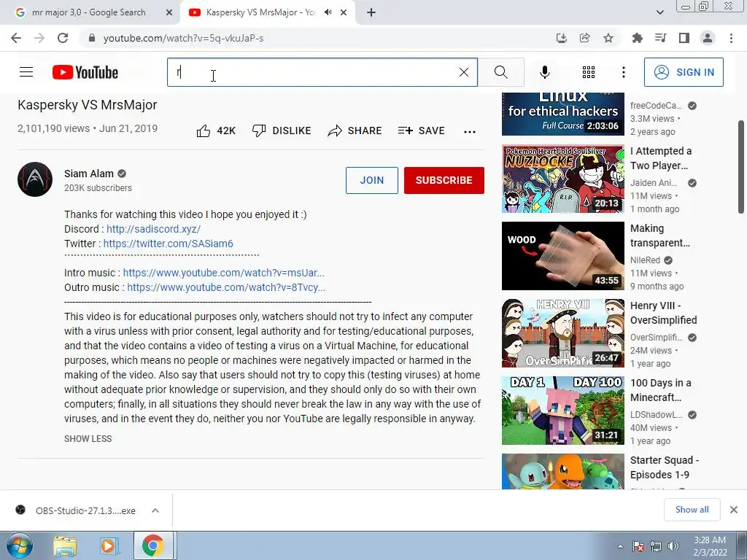Open the Discord sadiscord.xyz link
747x560 pixels.
point(153,229)
